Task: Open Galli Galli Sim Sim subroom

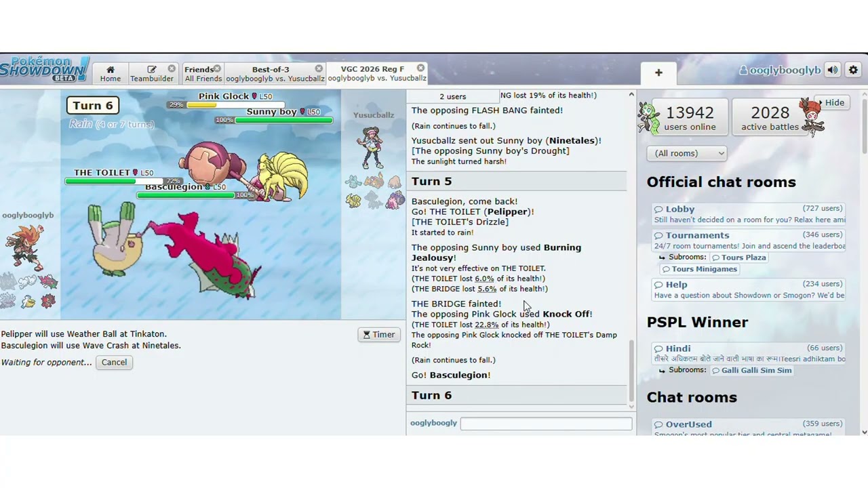Action: pos(751,370)
